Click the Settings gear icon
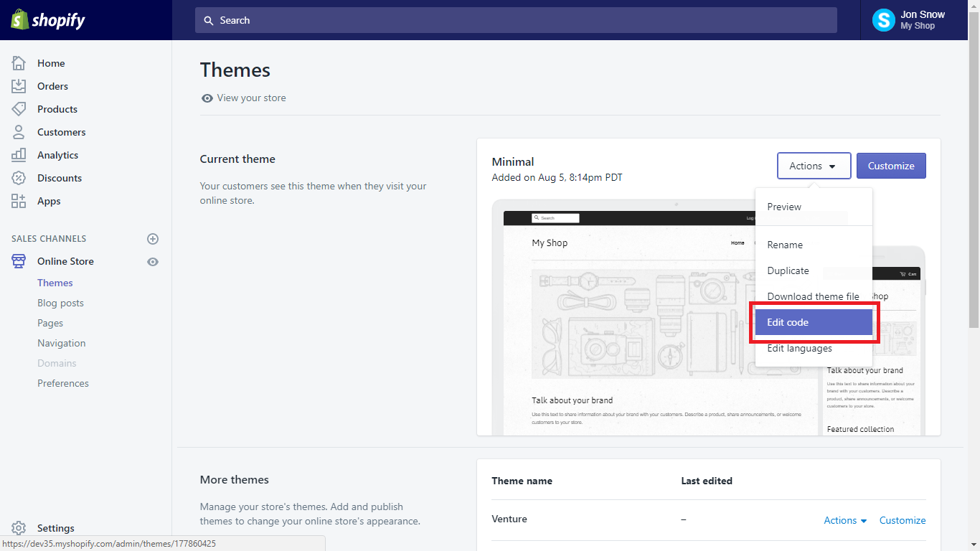 (x=19, y=528)
